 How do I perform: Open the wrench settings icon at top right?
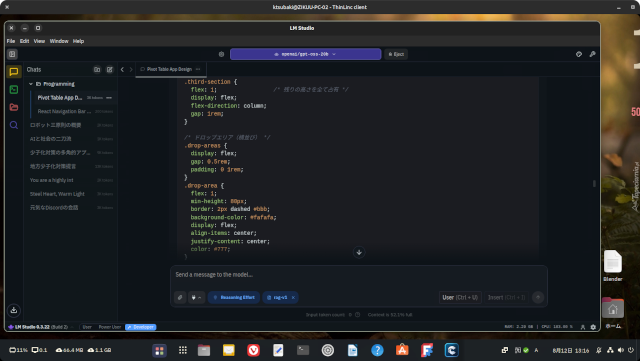[x=592, y=54]
